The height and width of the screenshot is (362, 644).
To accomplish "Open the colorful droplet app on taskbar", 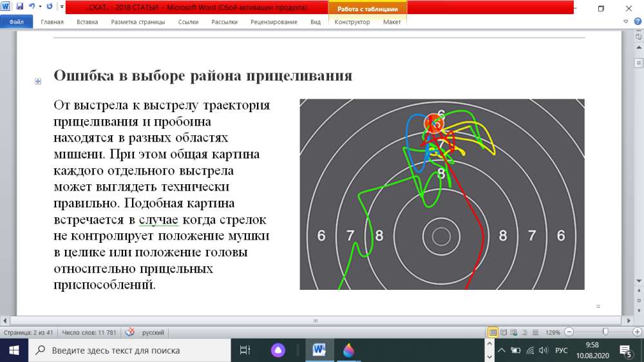I will [x=348, y=350].
